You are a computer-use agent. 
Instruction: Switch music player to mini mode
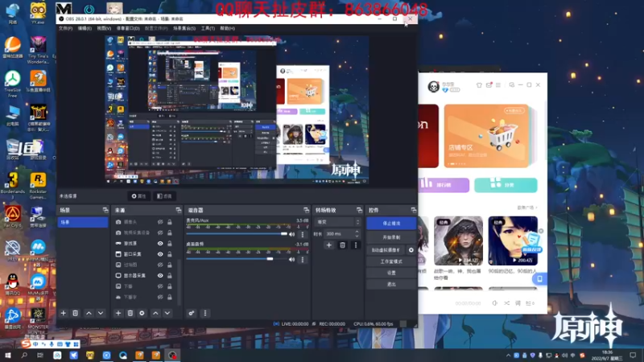(512, 85)
